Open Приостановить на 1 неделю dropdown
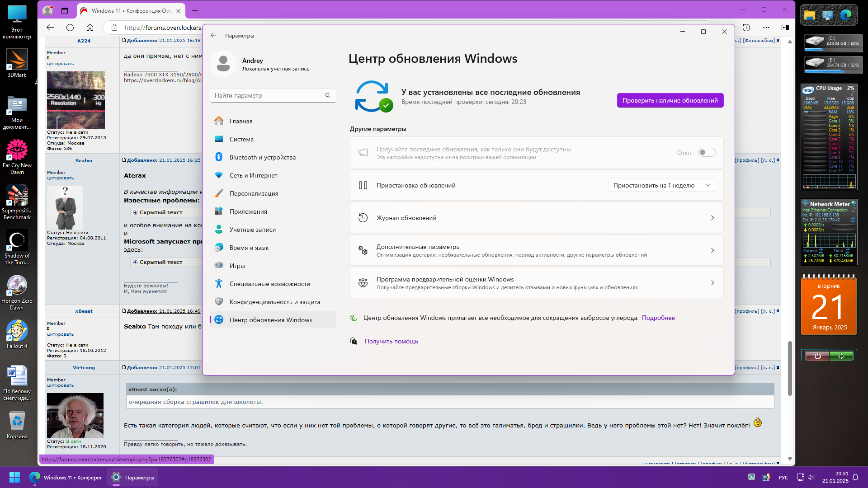The width and height of the screenshot is (868, 488). [708, 185]
